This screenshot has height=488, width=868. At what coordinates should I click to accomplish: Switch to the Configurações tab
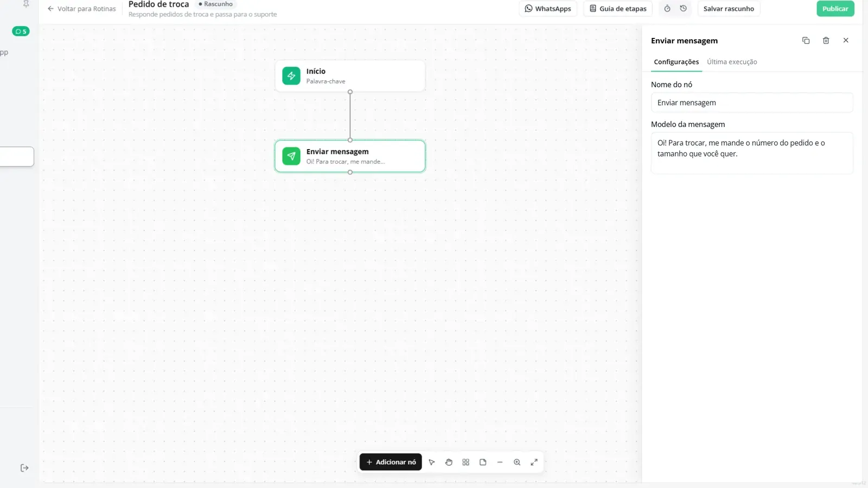coord(676,62)
